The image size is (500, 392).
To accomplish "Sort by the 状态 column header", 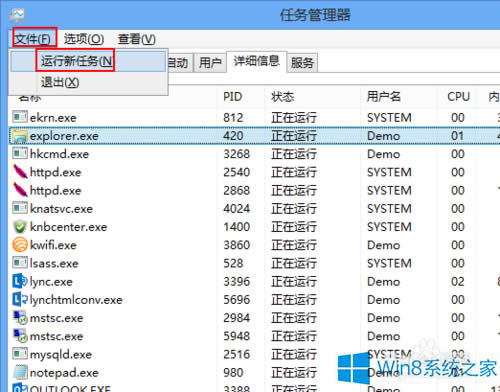I will 283,97.
